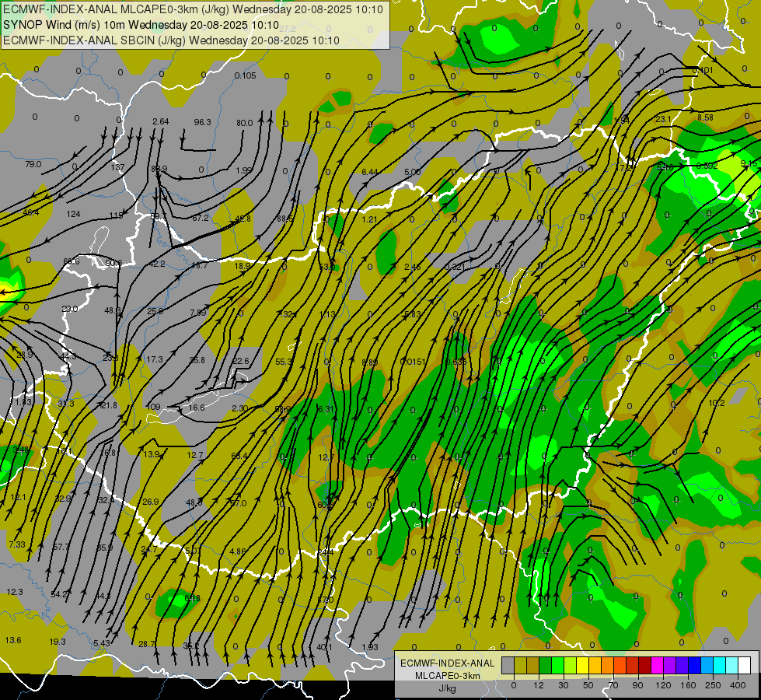Click the map value 67.2
This screenshot has width=761, height=700.
200,218
